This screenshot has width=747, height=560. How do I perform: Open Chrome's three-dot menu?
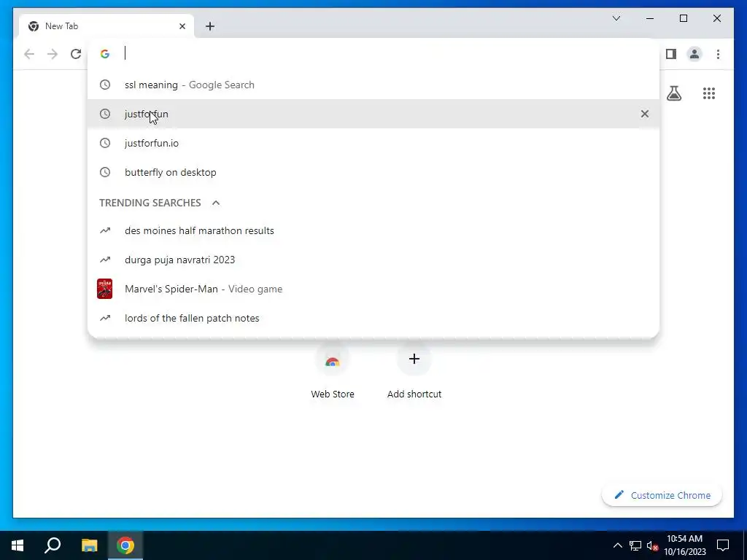coord(718,54)
